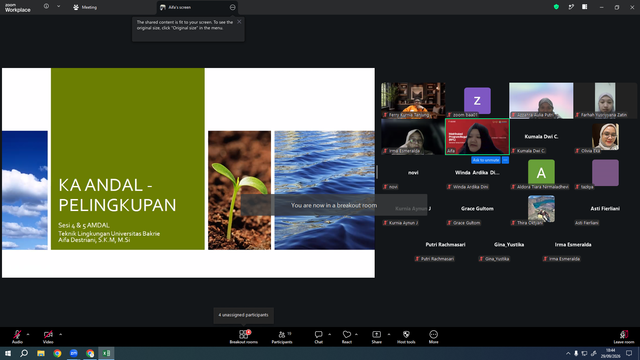Screen dimensions: 640x360
Task: Click Grace Gultom participant name
Action: tap(477, 209)
